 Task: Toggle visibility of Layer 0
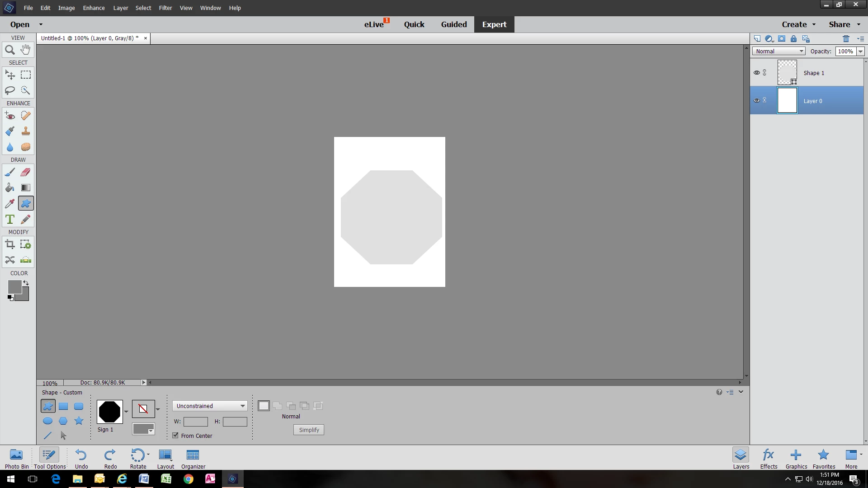click(x=756, y=101)
